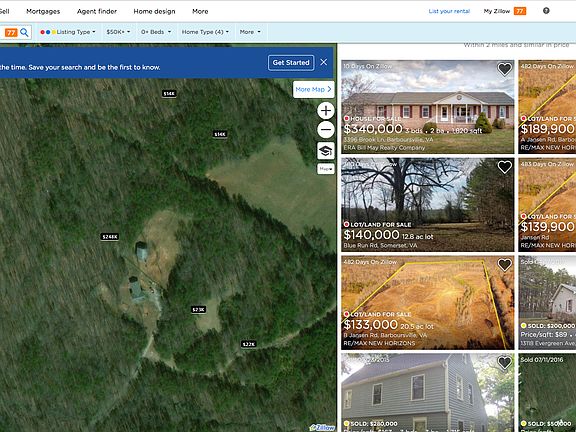Image resolution: width=576 pixels, height=432 pixels.
Task: Open the Home design menu
Action: point(154,11)
